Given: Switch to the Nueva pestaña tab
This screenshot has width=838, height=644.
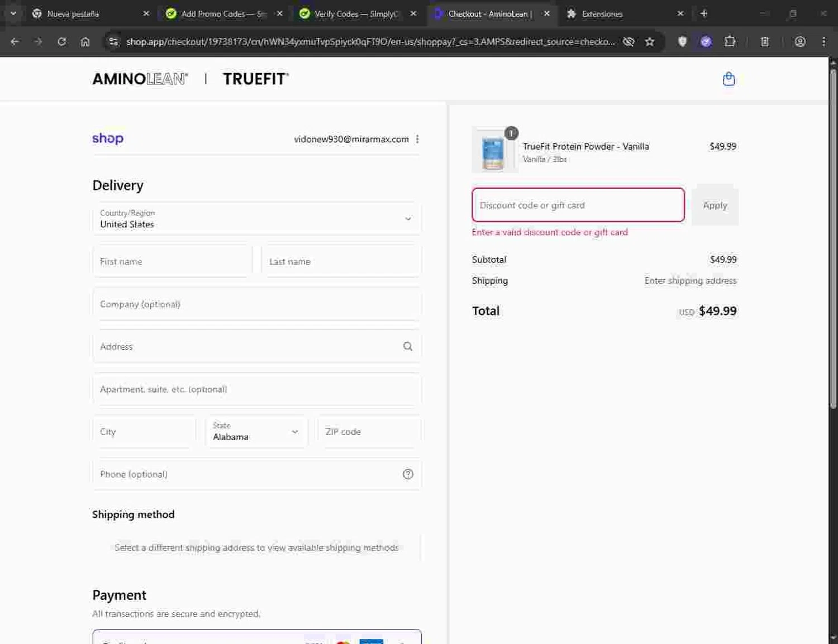Looking at the screenshot, I should tap(84, 13).
